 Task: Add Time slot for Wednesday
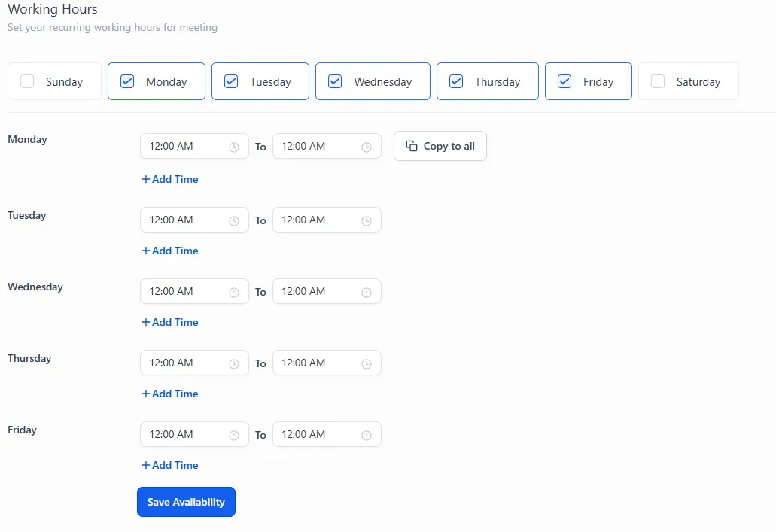170,322
